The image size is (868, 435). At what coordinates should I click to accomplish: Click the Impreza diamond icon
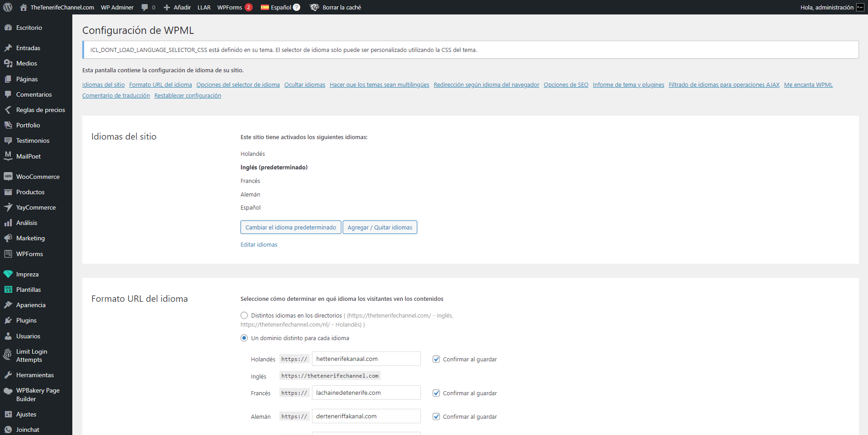pyautogui.click(x=8, y=274)
